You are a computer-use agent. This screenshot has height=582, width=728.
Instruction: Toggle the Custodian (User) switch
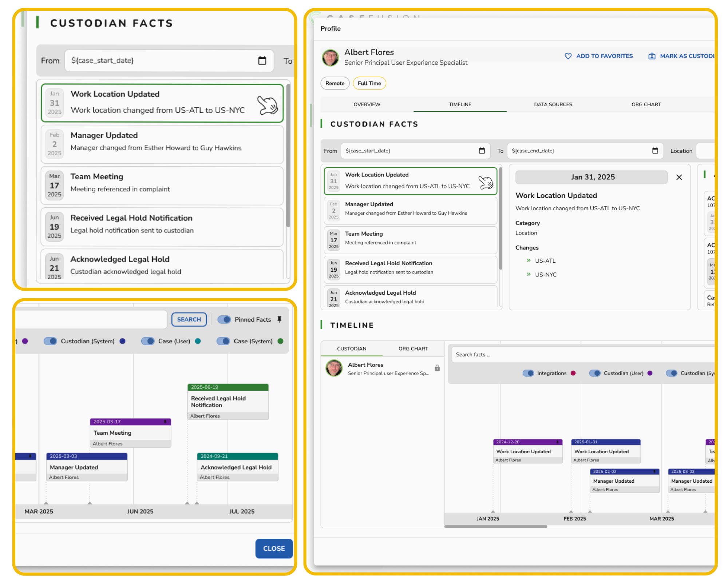pyautogui.click(x=595, y=373)
